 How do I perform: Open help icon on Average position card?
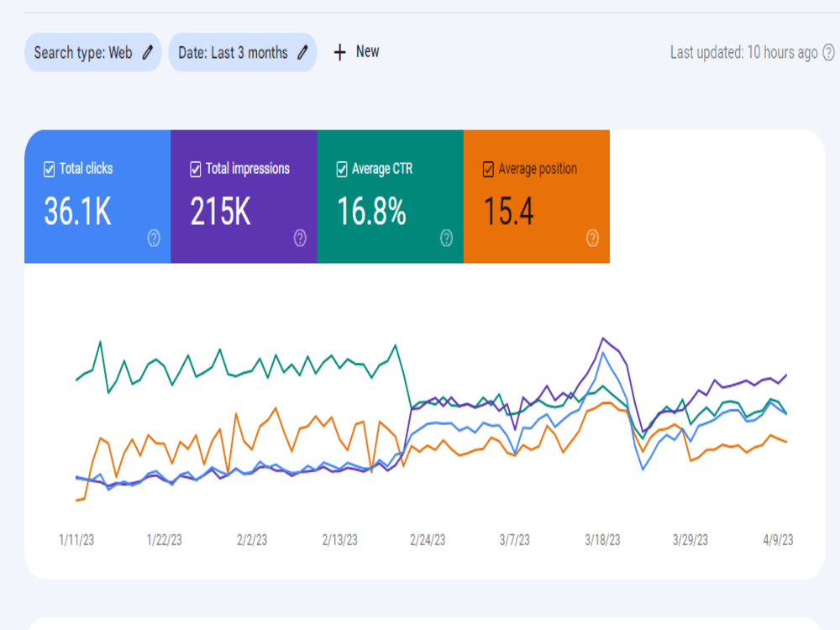(592, 239)
